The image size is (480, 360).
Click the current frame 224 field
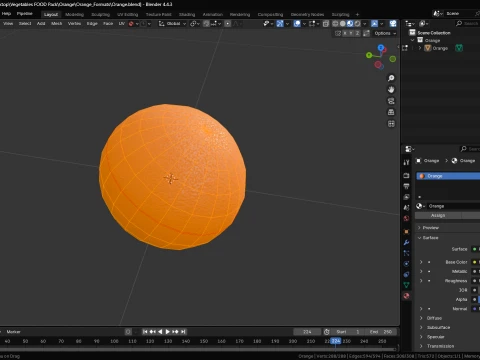pyautogui.click(x=307, y=332)
